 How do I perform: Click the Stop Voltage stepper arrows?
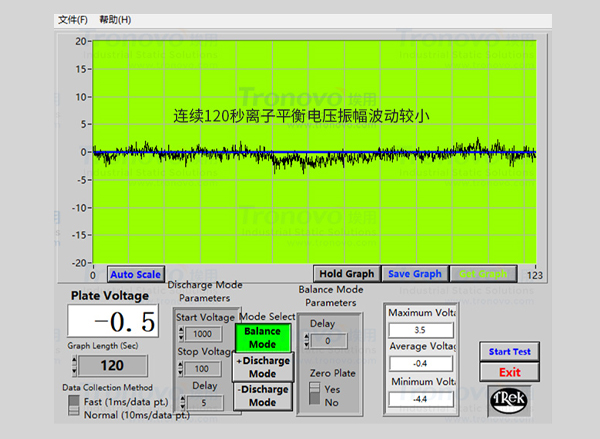click(x=181, y=369)
